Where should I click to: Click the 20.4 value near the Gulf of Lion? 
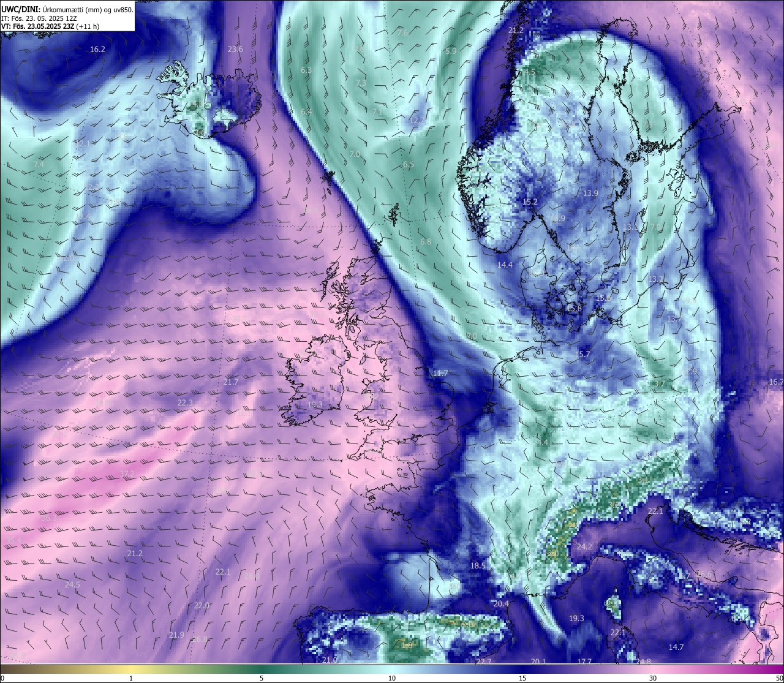(501, 603)
